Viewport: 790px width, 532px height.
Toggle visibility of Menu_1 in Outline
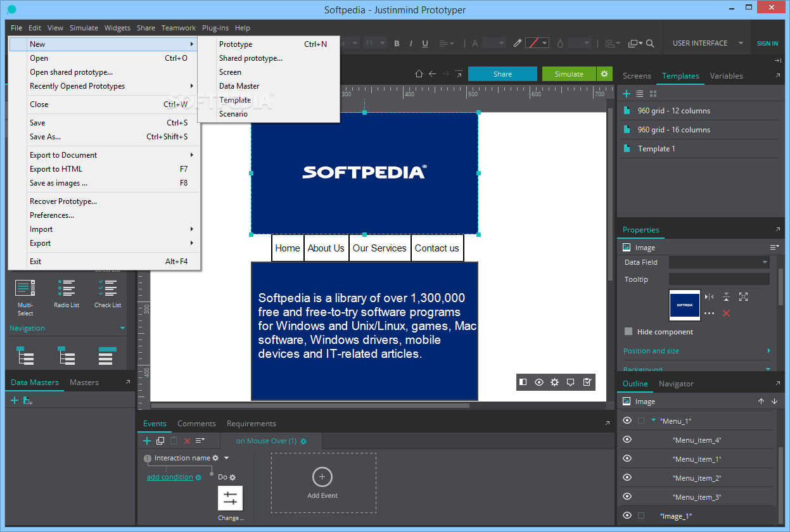[627, 421]
